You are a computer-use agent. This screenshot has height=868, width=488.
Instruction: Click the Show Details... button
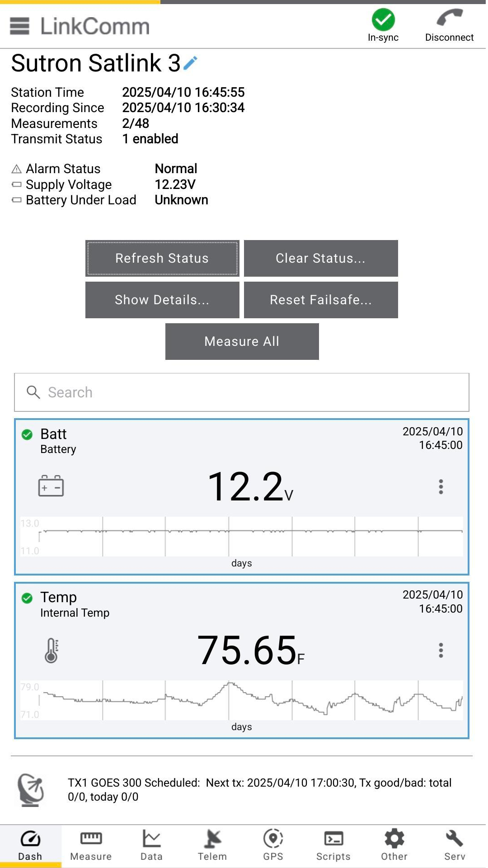pyautogui.click(x=162, y=300)
